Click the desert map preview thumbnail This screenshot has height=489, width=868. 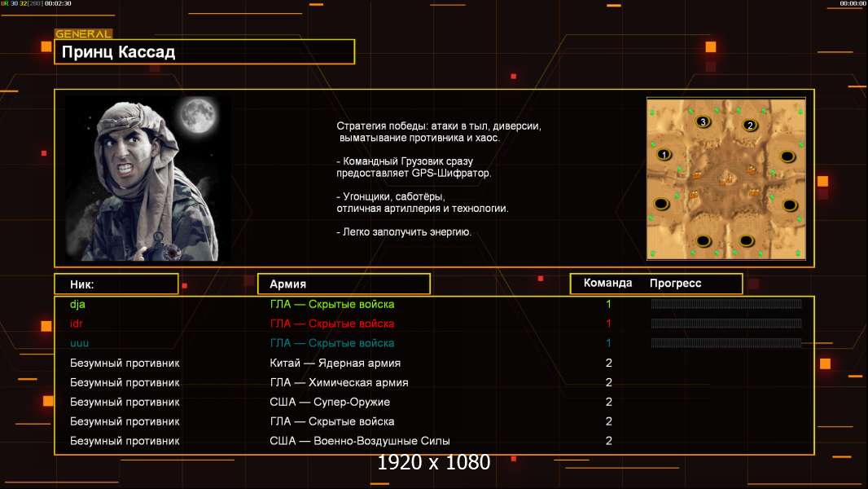tap(726, 178)
